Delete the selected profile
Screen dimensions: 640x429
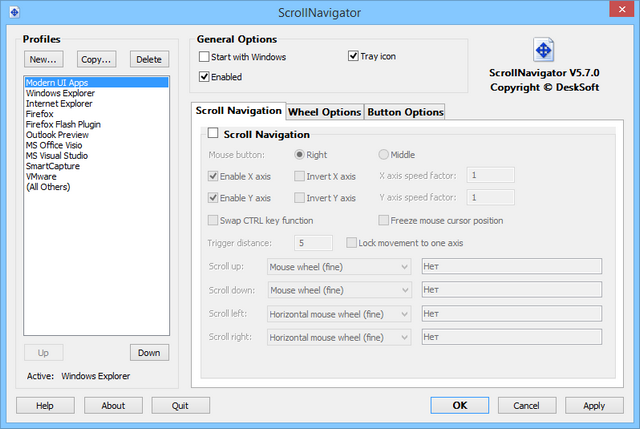[x=149, y=59]
